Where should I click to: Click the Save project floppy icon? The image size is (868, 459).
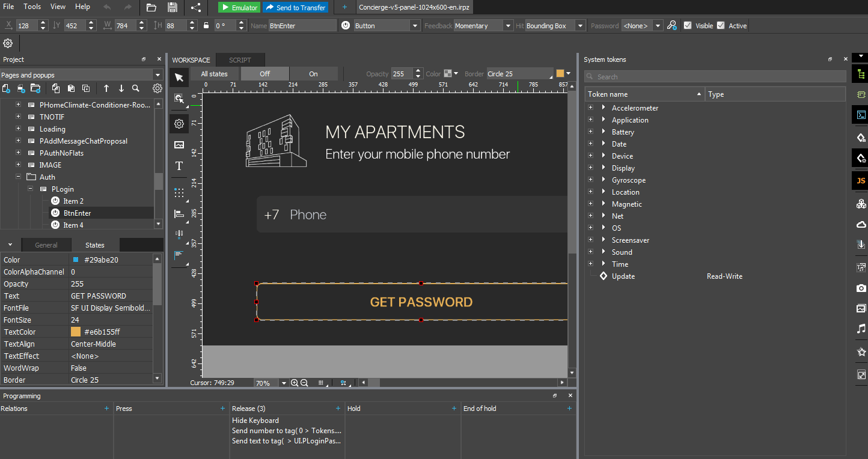point(173,7)
